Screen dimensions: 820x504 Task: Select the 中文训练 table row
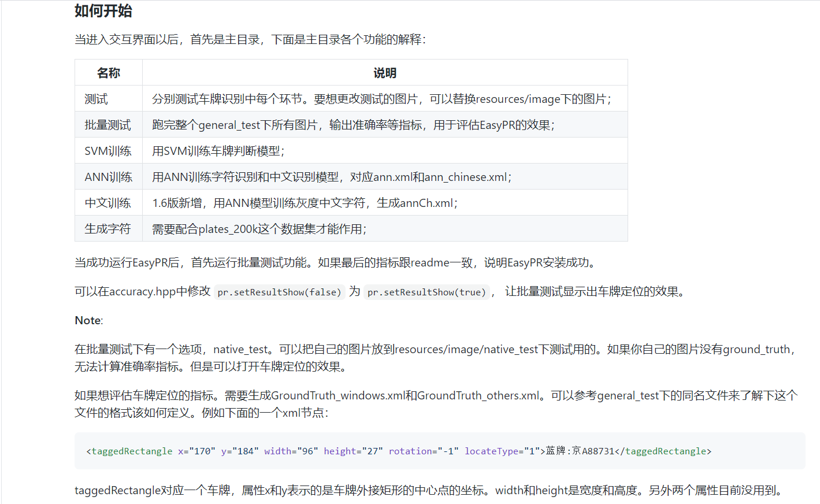click(x=108, y=202)
